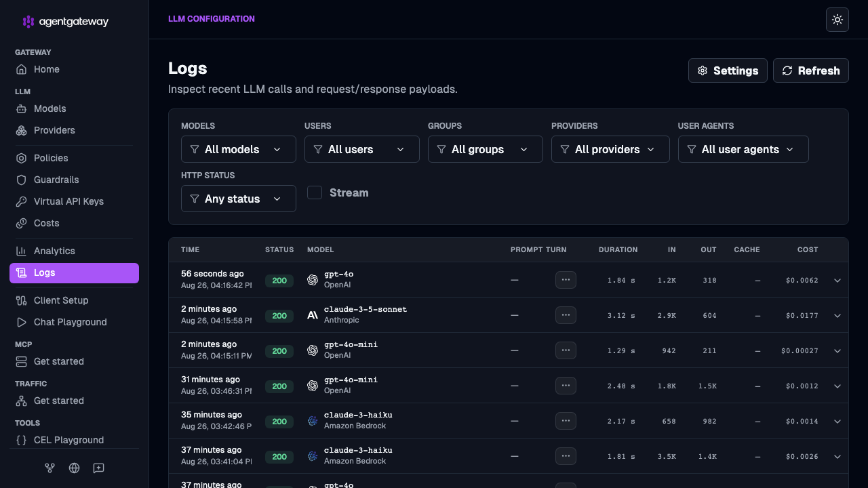Click output tokens value 982
This screenshot has height=488, width=868.
tap(709, 422)
